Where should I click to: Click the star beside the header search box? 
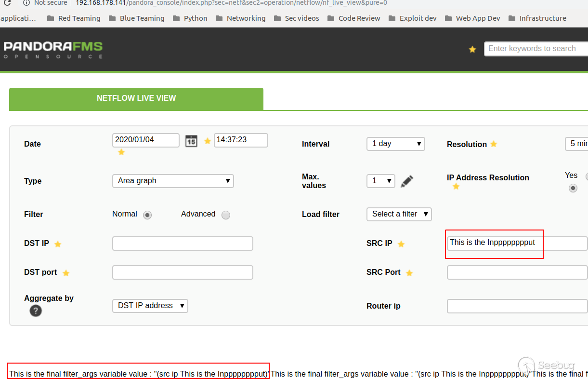(472, 49)
